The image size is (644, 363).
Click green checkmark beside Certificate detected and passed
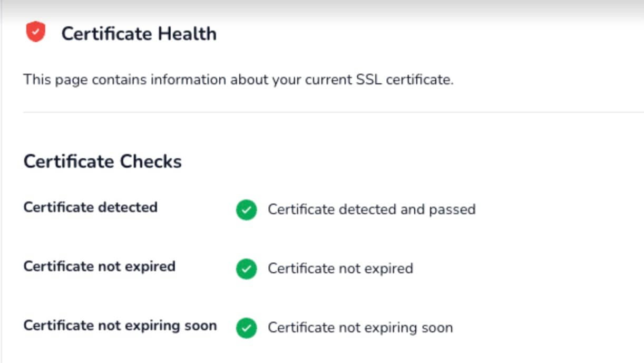coord(246,209)
